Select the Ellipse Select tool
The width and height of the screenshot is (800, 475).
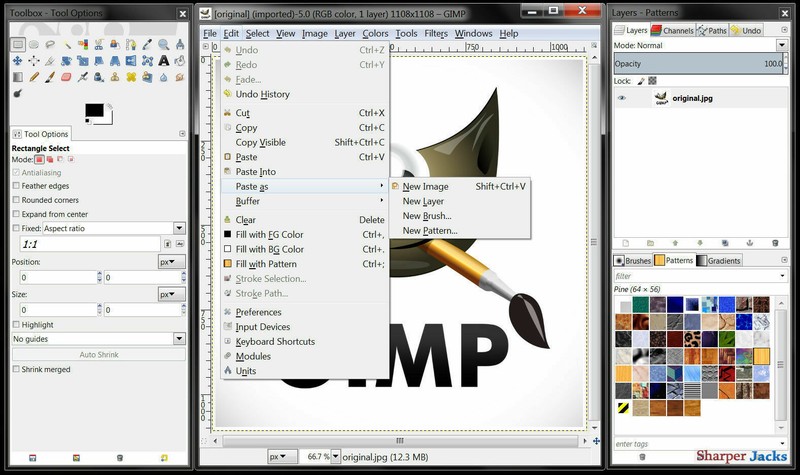(34, 44)
